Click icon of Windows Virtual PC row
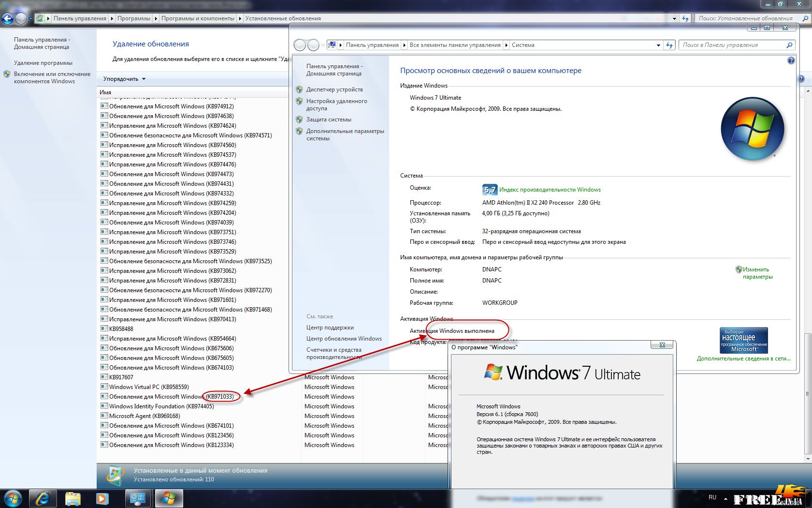The image size is (812, 508). point(104,387)
